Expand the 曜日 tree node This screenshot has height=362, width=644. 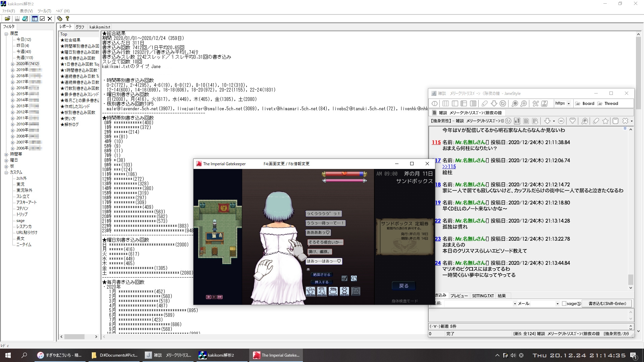(x=6, y=161)
